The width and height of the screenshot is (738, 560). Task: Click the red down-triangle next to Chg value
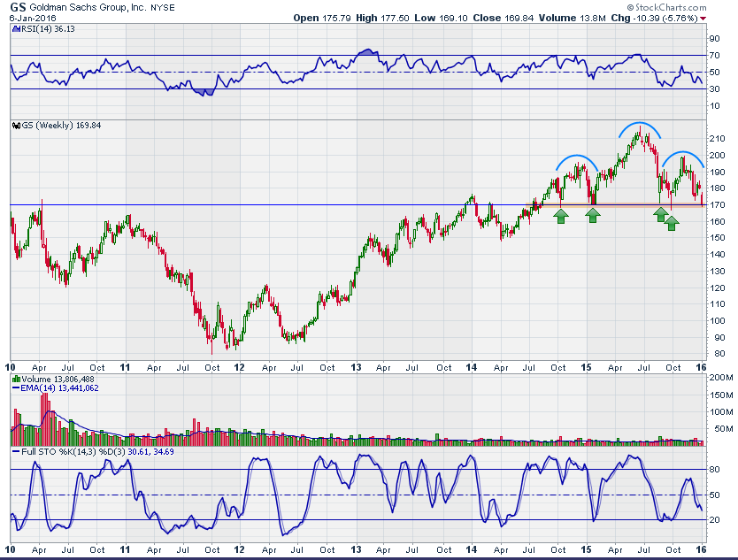coord(703,19)
